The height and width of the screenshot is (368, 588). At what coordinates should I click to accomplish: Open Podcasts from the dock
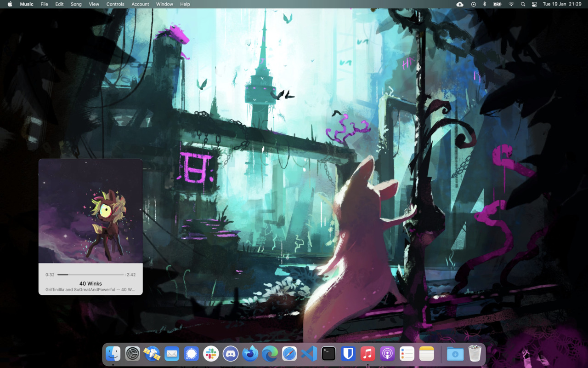tap(387, 354)
